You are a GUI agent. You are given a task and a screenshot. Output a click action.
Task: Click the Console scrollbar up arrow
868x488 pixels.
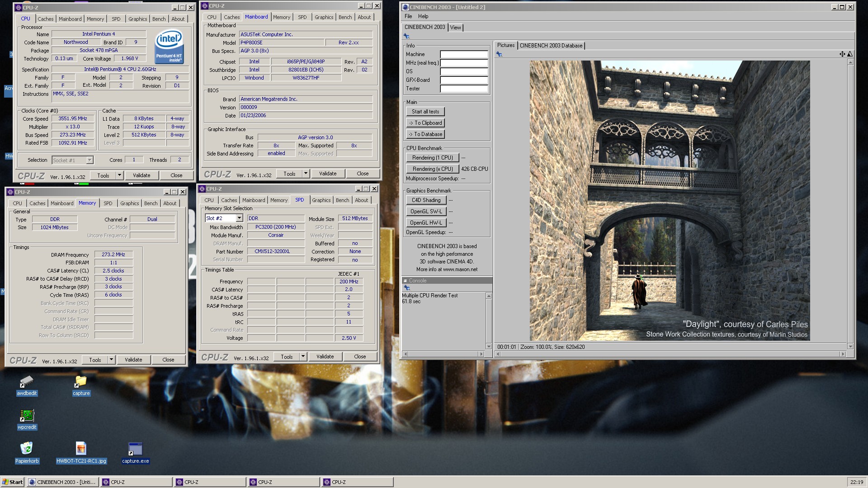[x=489, y=296]
